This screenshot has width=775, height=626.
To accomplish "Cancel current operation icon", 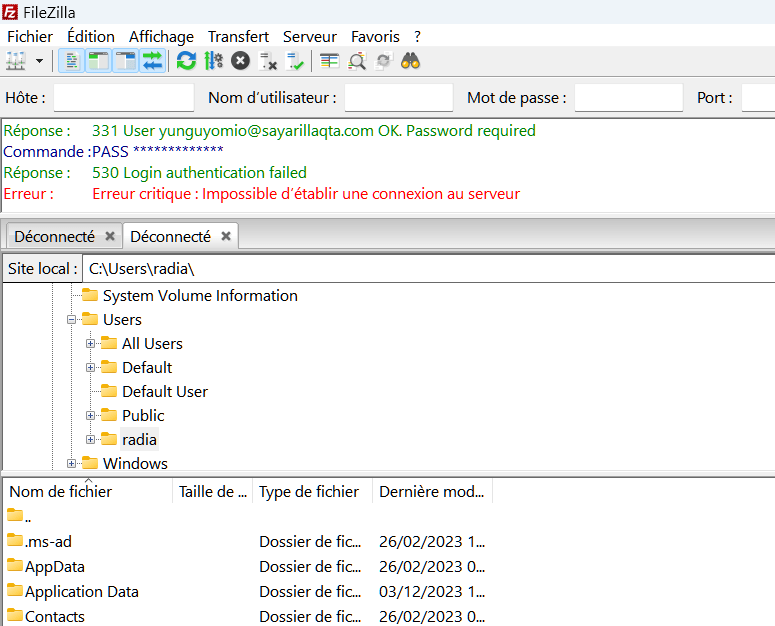I will [241, 61].
